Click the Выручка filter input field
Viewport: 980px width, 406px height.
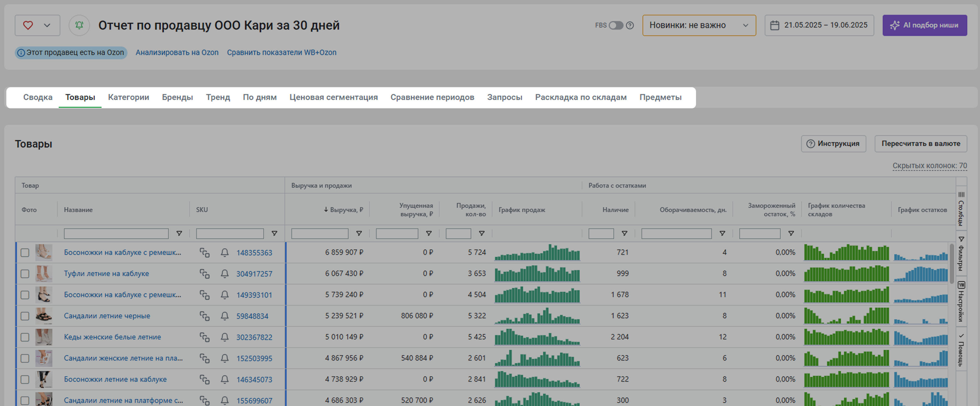(319, 233)
